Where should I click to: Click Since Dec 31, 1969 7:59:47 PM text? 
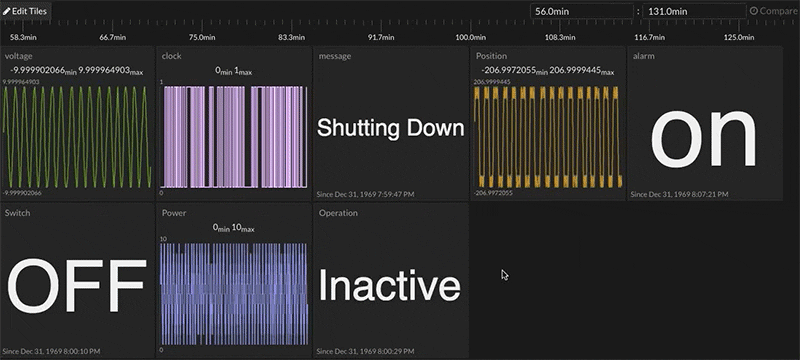click(x=365, y=194)
